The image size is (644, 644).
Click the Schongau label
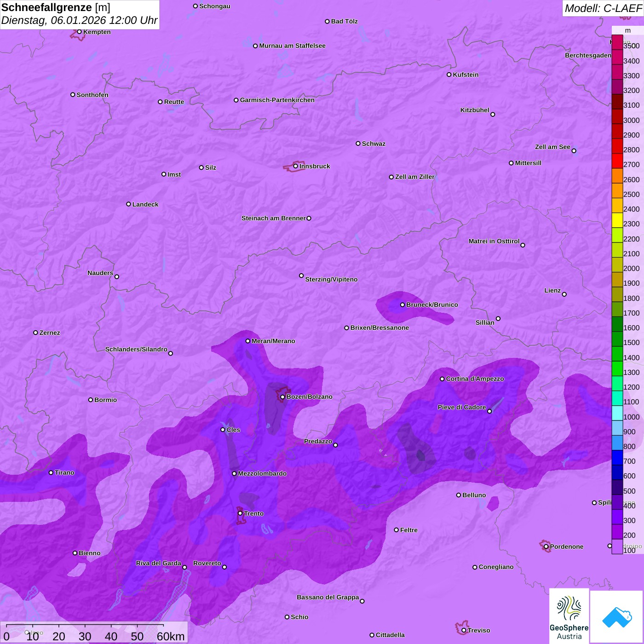click(215, 6)
